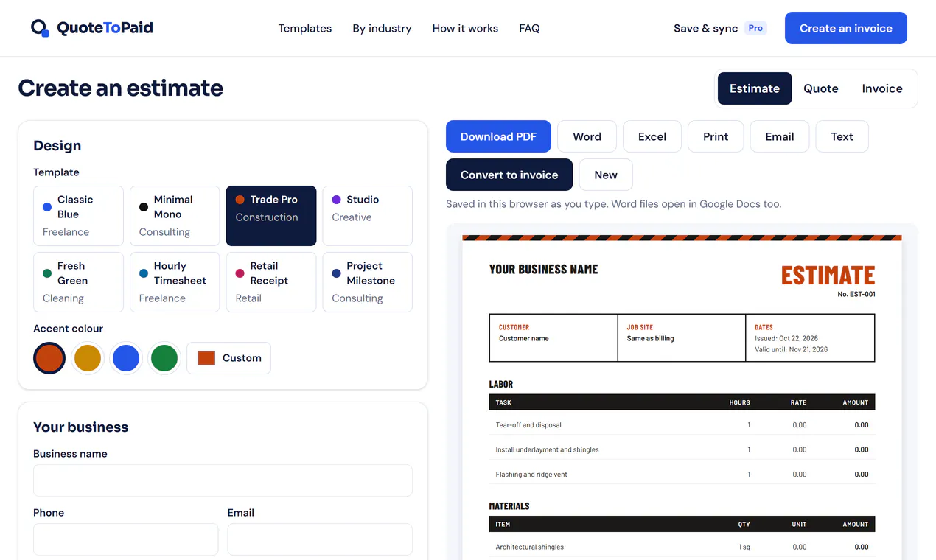Image resolution: width=936 pixels, height=560 pixels.
Task: Go to How it works
Action: pos(465,28)
